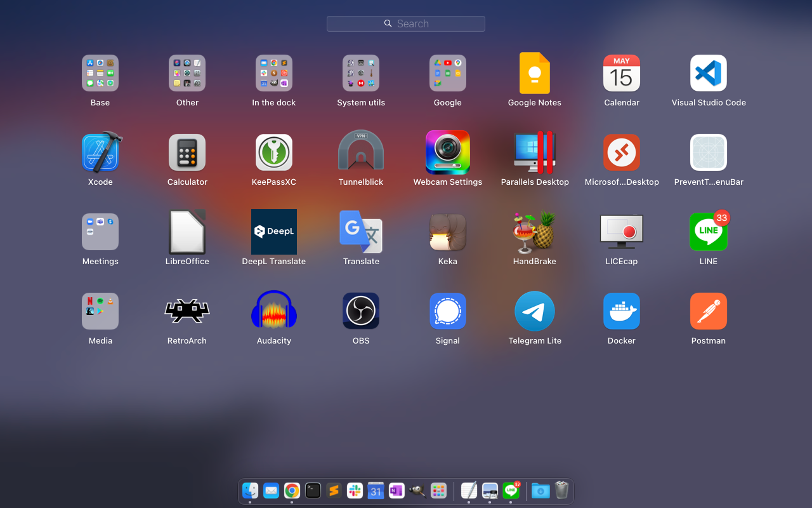Launch Google Notes
The height and width of the screenshot is (508, 812).
point(535,73)
